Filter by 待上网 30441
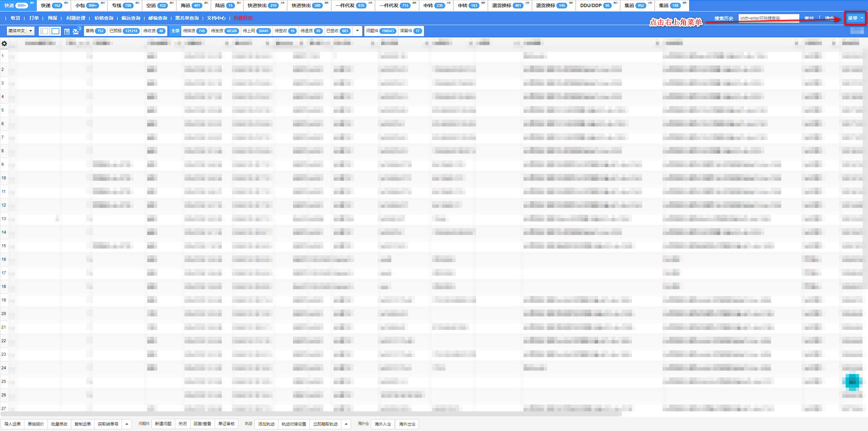 tap(257, 31)
